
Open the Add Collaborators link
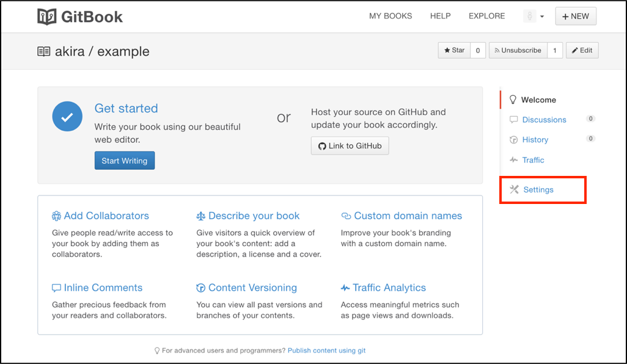106,216
